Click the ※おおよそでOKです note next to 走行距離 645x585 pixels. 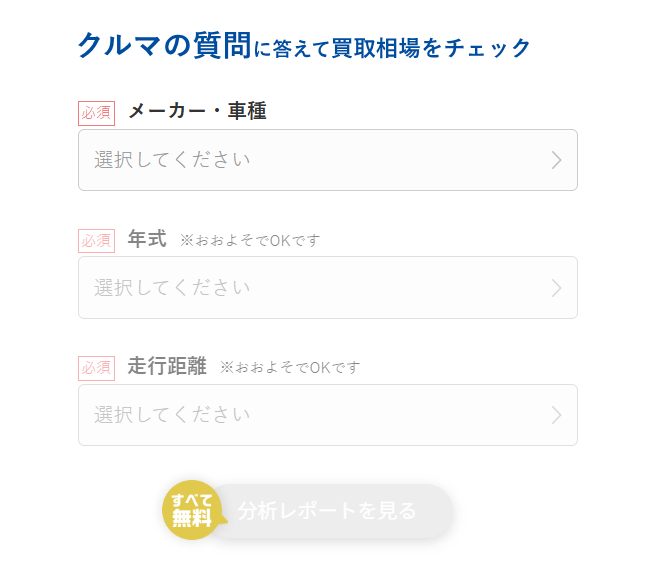click(x=290, y=368)
